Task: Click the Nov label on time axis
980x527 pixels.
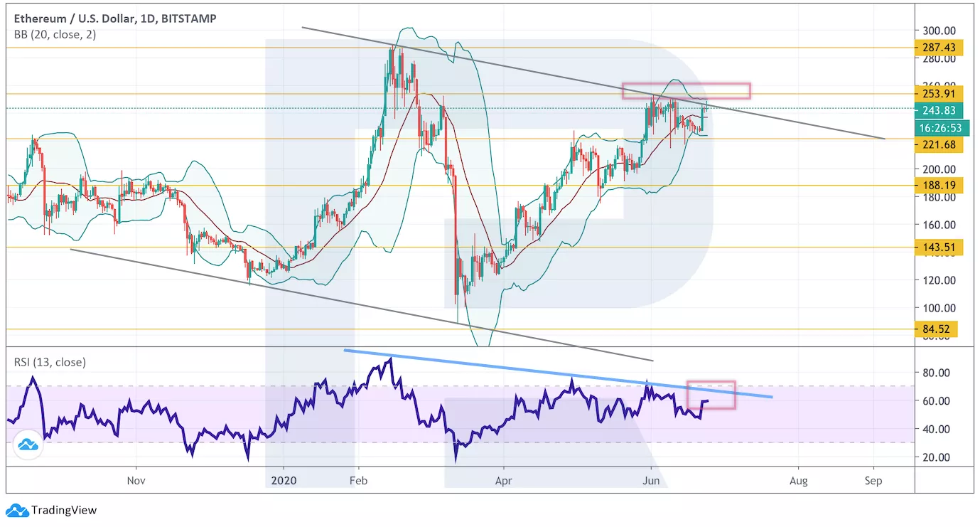Action: (x=136, y=481)
